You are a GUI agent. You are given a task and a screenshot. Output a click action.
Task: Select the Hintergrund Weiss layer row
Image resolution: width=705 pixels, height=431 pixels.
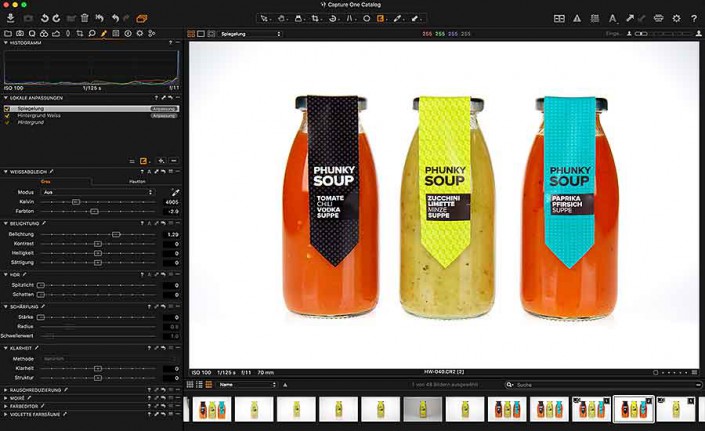[91, 116]
